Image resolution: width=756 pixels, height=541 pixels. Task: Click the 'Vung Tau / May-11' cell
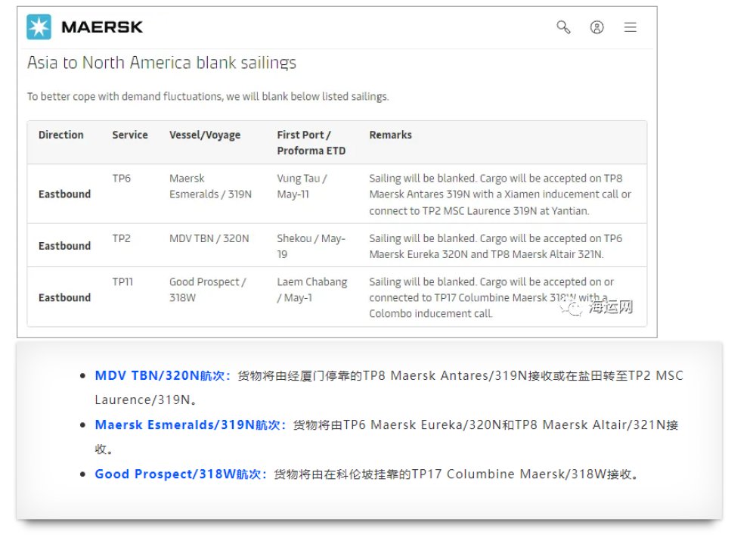pyautogui.click(x=302, y=186)
